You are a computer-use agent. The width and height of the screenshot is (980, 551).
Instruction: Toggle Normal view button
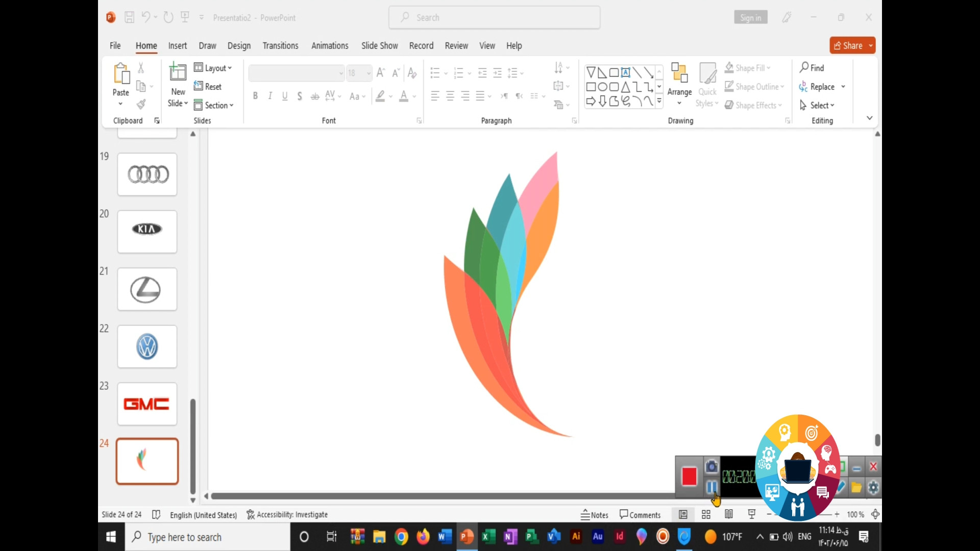coord(683,515)
